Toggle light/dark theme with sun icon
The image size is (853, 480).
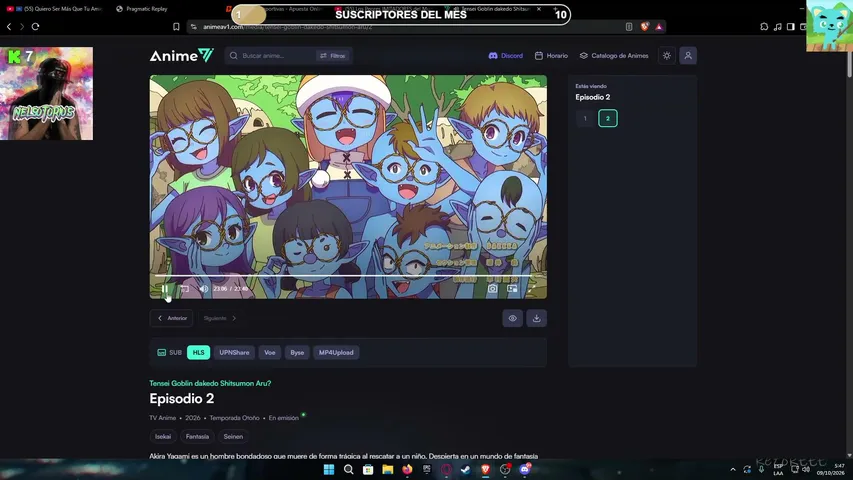coord(666,56)
